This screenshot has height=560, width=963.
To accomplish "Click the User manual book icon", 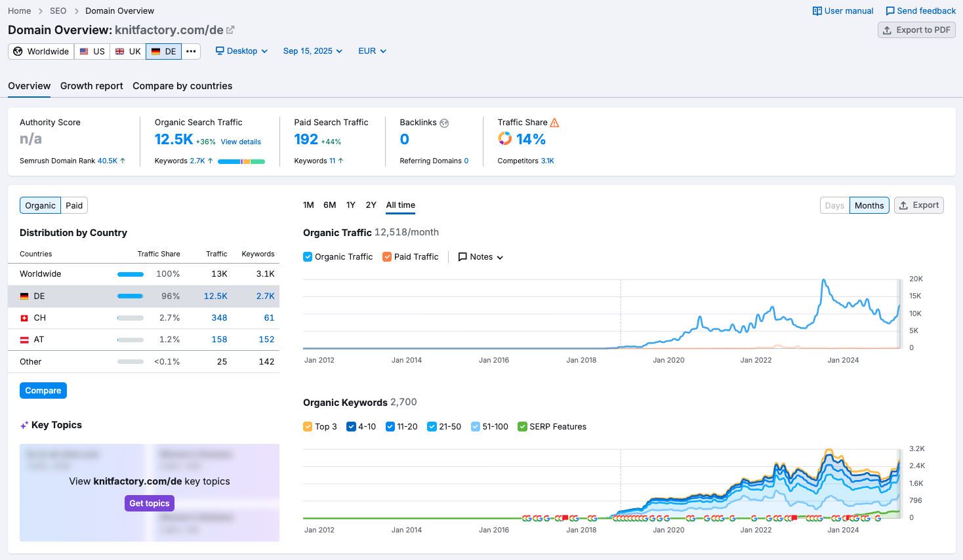I will pyautogui.click(x=817, y=11).
